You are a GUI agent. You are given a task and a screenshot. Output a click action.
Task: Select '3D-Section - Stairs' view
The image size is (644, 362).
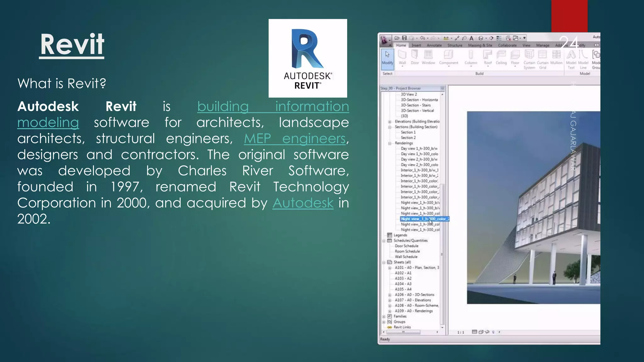coord(416,105)
